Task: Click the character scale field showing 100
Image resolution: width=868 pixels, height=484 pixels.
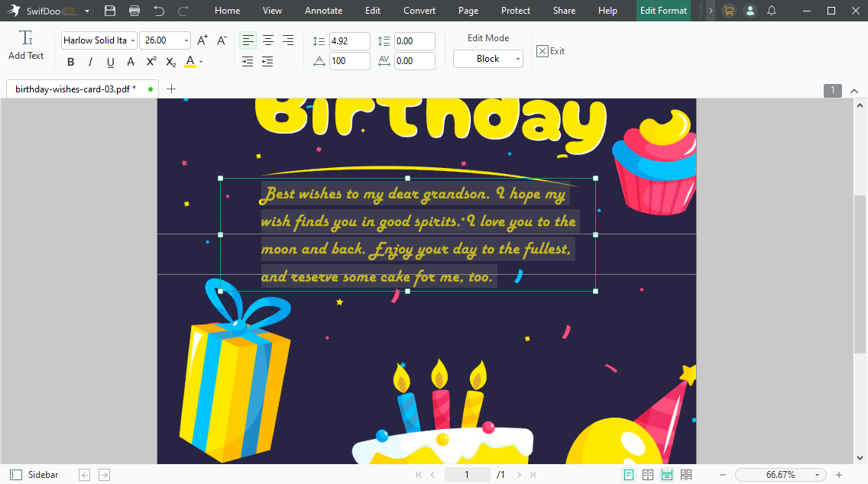Action: point(350,61)
